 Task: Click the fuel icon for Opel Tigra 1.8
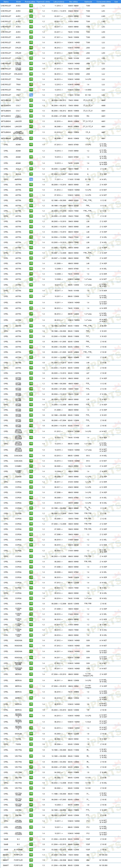click(x=31, y=744)
